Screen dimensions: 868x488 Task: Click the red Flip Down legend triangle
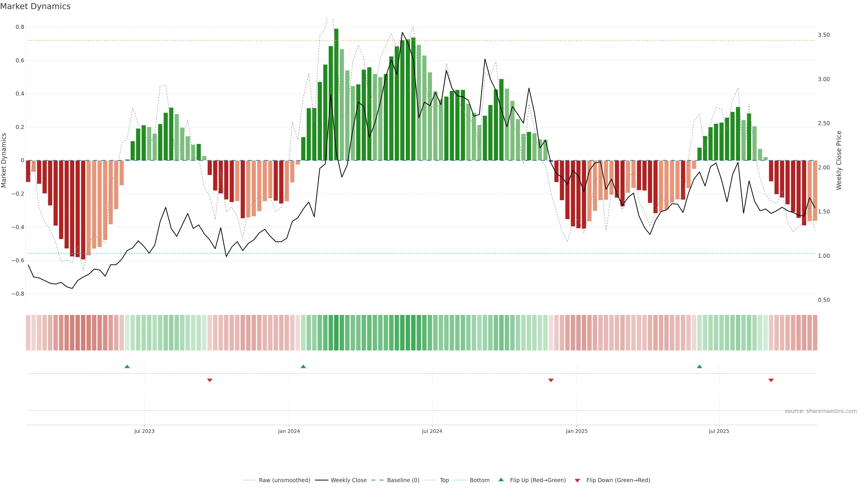(x=577, y=481)
